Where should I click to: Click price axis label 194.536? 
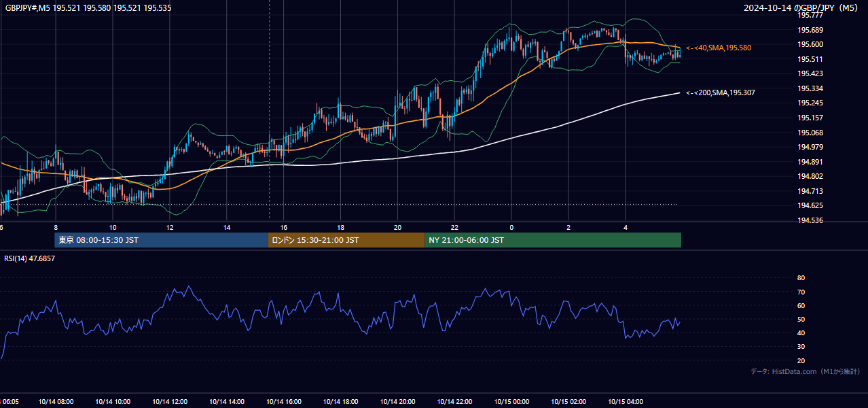click(x=810, y=220)
